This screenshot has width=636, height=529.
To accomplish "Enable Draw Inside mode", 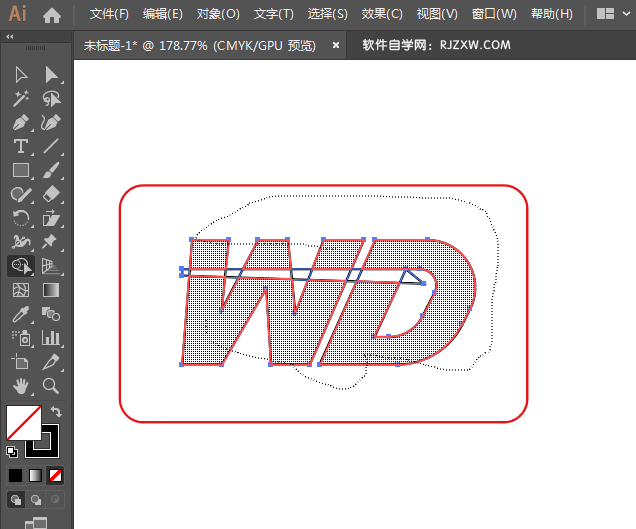I will [x=55, y=500].
